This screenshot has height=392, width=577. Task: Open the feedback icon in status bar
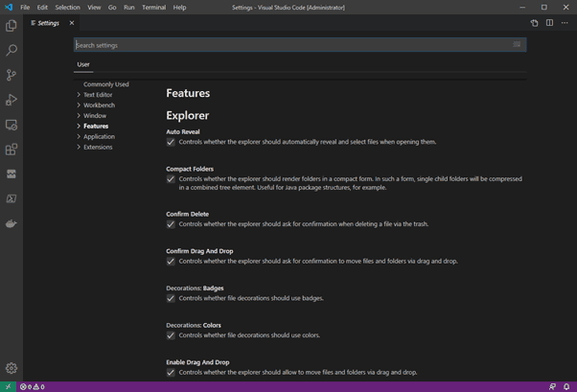[552, 387]
